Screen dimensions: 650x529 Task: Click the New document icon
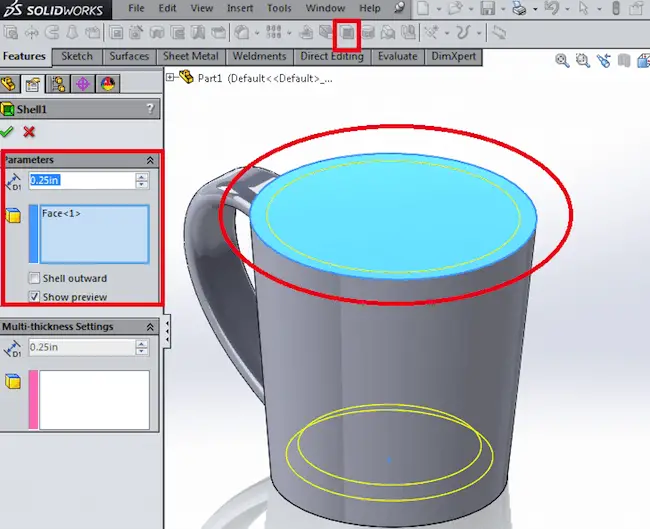tap(422, 8)
